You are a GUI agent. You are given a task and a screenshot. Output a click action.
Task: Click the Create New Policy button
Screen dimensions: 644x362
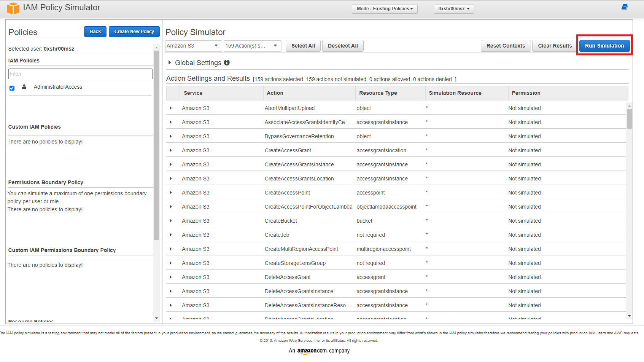pyautogui.click(x=134, y=32)
